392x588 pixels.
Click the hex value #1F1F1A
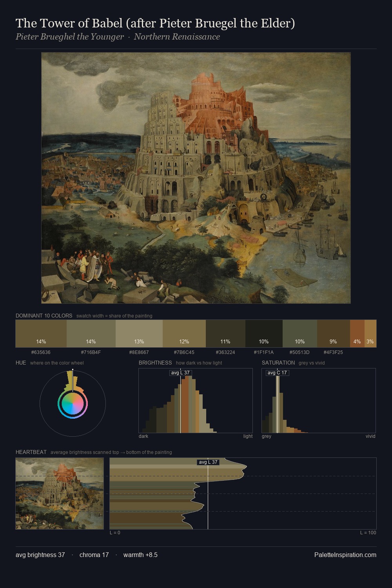point(264,352)
